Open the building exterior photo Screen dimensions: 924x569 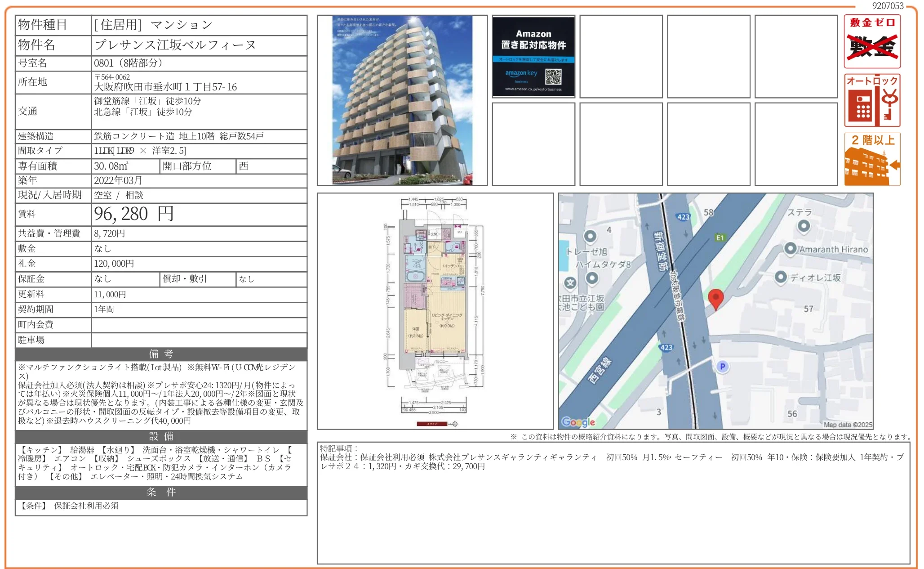(402, 100)
